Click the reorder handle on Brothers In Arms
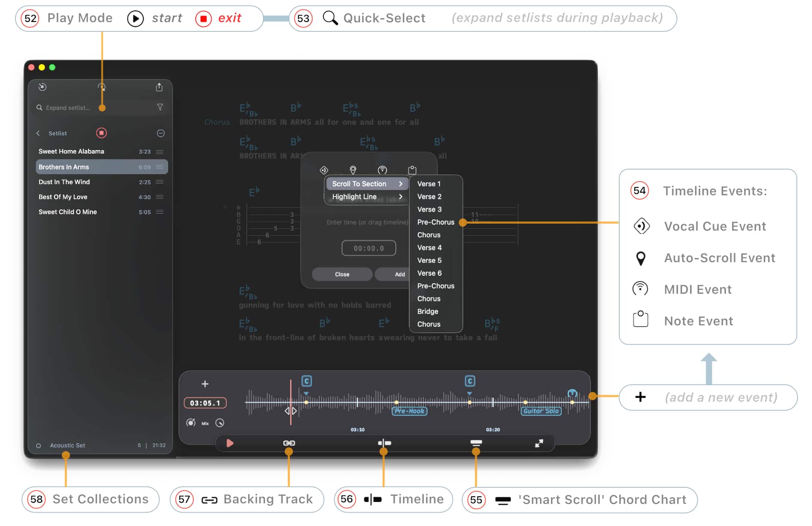This screenshot has width=812, height=526. coord(160,167)
